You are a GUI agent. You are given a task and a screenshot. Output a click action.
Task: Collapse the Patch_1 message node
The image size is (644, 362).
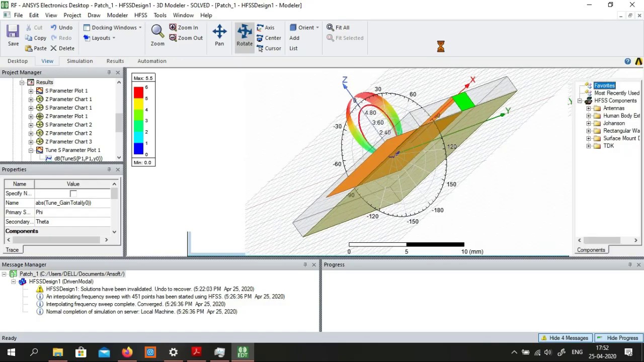(5, 274)
